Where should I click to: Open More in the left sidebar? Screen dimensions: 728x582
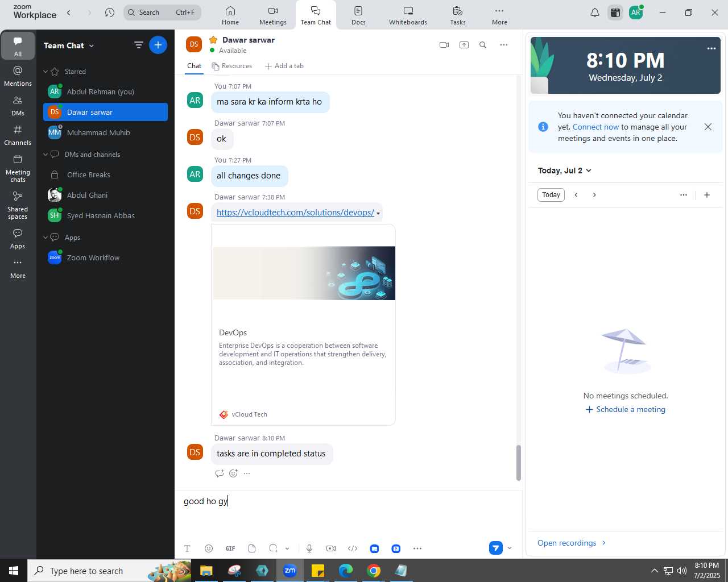tap(18, 268)
